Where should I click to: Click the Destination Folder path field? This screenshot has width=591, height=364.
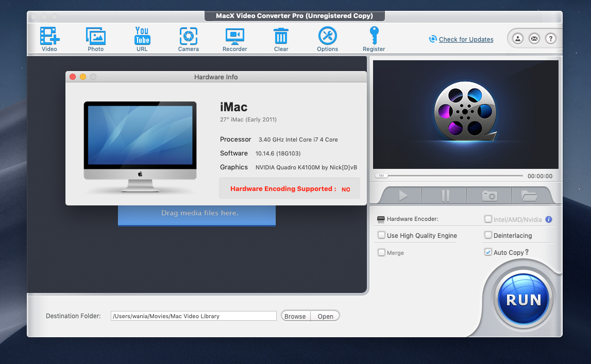194,316
